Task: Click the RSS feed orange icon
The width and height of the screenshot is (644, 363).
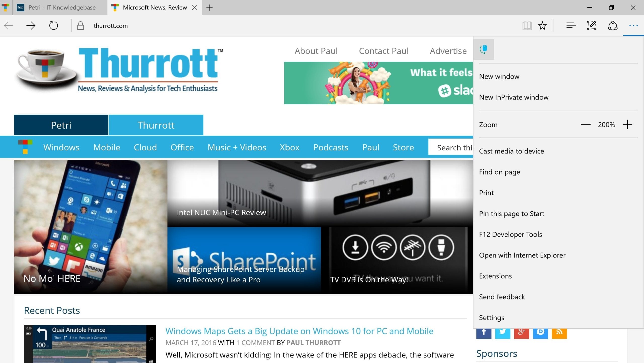Action: click(x=559, y=332)
